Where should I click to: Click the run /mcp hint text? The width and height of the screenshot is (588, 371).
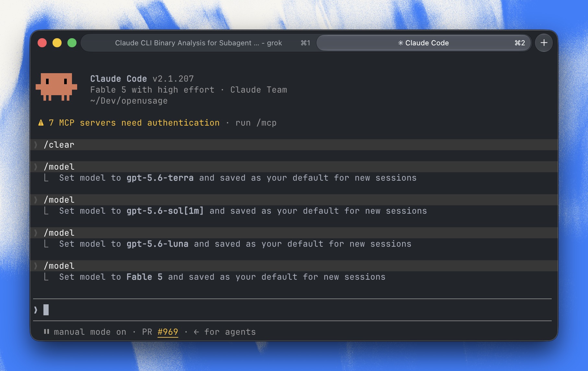click(x=256, y=123)
